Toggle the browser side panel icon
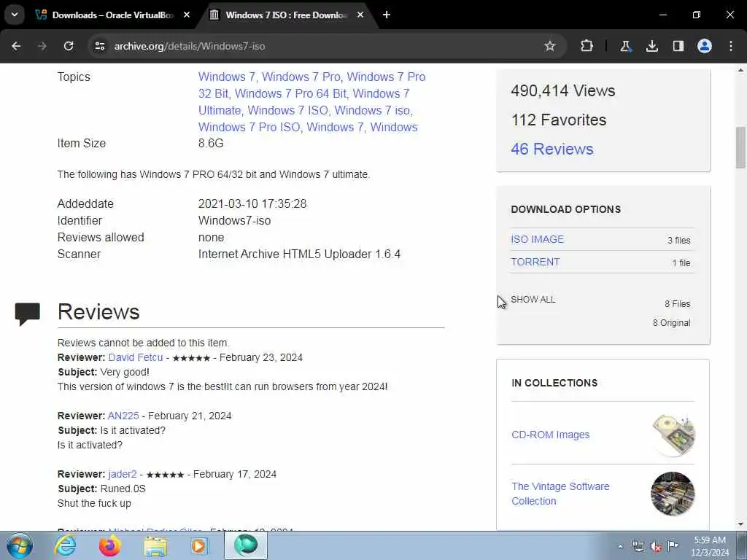This screenshot has width=747, height=560. [x=678, y=46]
